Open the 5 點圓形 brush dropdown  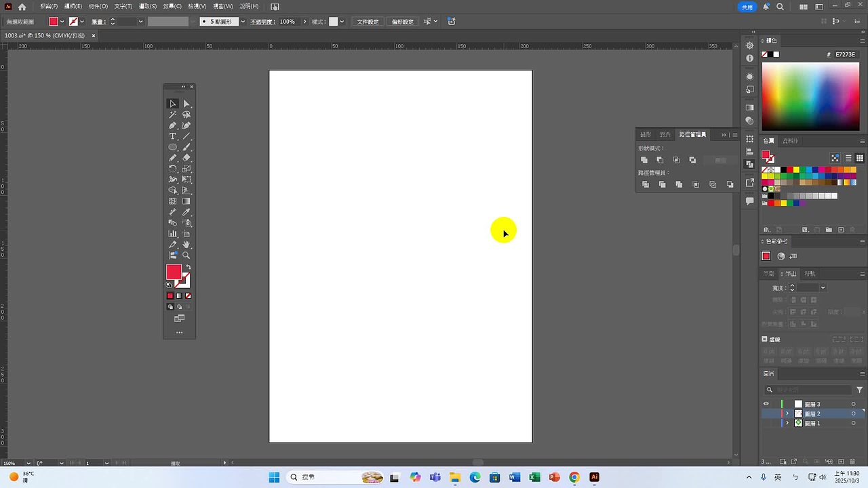243,22
